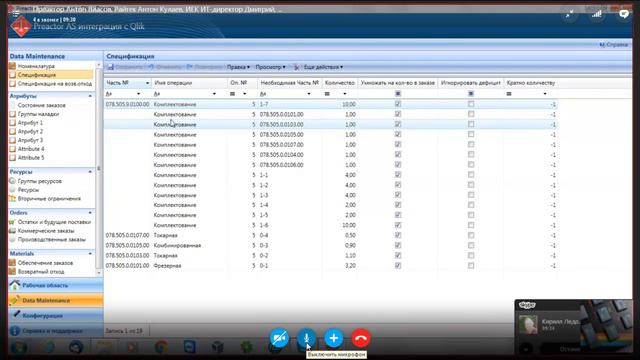Viewport: 640px width, 360px height.
Task: Open filter dropdown under Количество column
Action: coord(345,94)
